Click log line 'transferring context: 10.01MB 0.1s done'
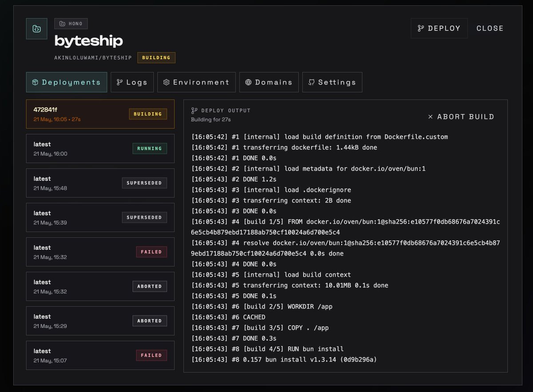 290,285
